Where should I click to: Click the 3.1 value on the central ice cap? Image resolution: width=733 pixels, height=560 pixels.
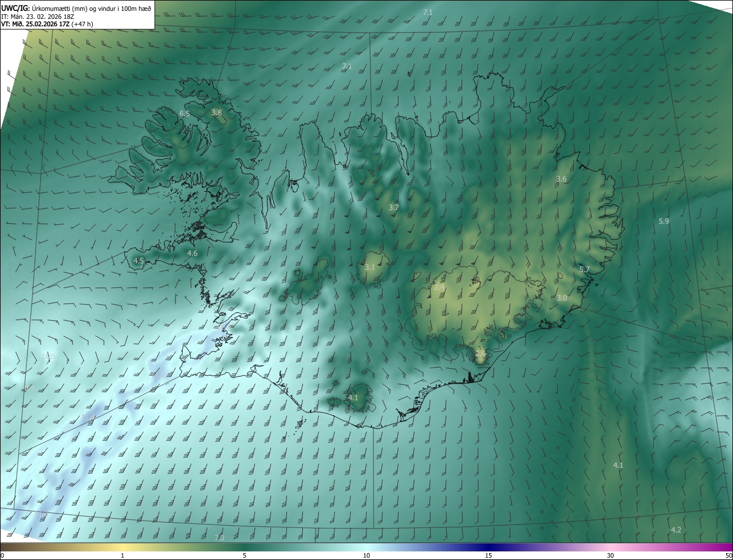(x=370, y=267)
